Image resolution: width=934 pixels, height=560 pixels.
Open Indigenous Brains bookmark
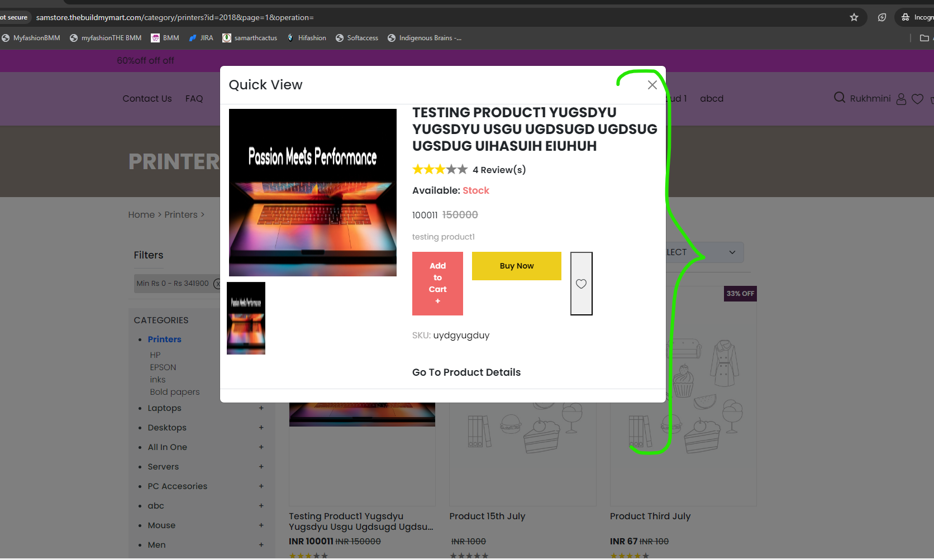click(x=425, y=38)
